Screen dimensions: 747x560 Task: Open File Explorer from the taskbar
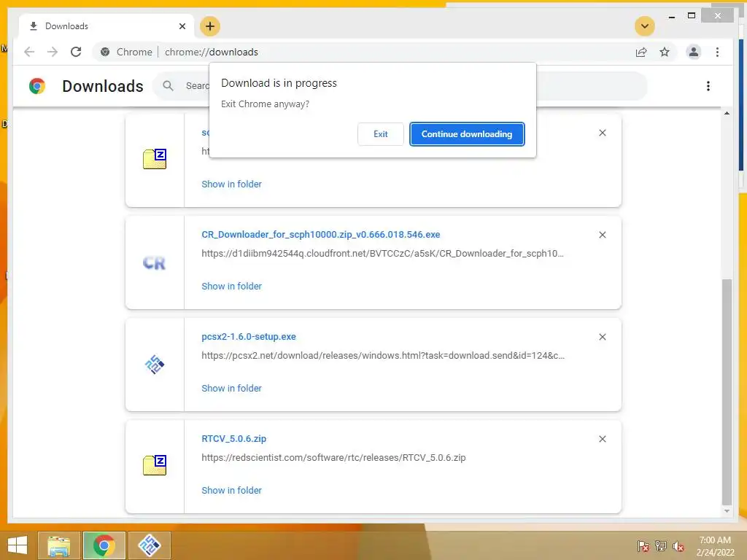[59, 545]
